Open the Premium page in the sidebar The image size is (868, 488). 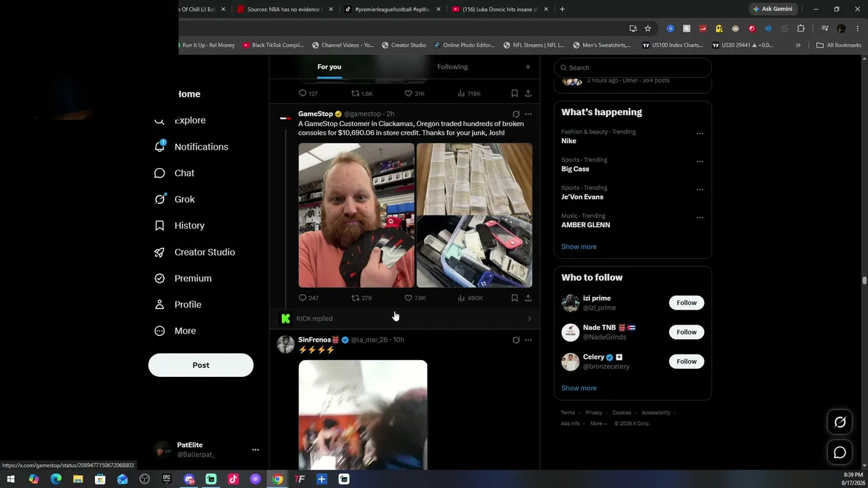tap(182, 279)
